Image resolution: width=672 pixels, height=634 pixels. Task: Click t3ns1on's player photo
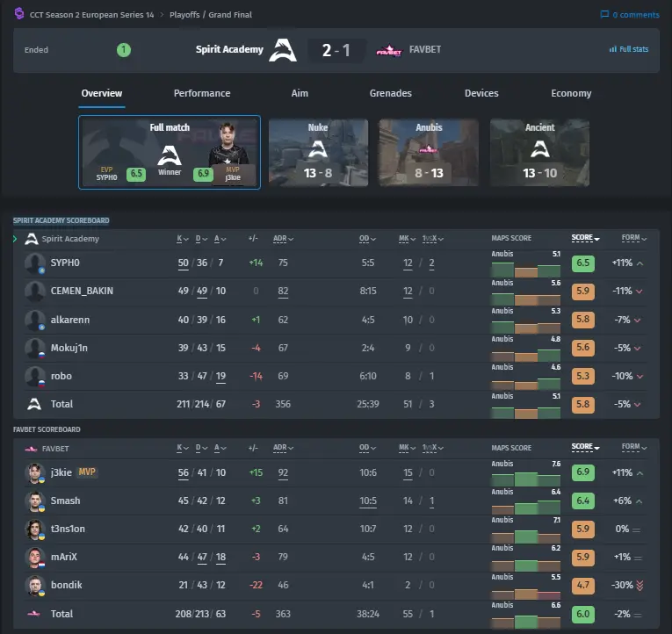(x=35, y=530)
